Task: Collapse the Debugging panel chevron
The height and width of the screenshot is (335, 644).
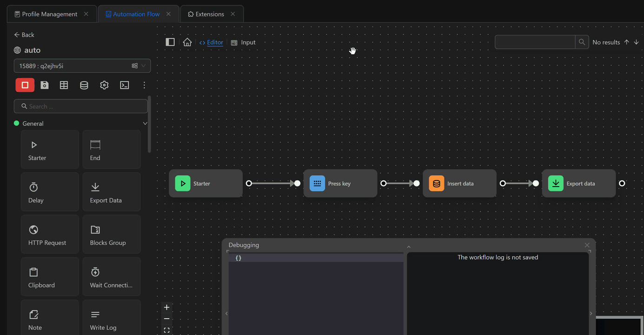Action: [409, 247]
